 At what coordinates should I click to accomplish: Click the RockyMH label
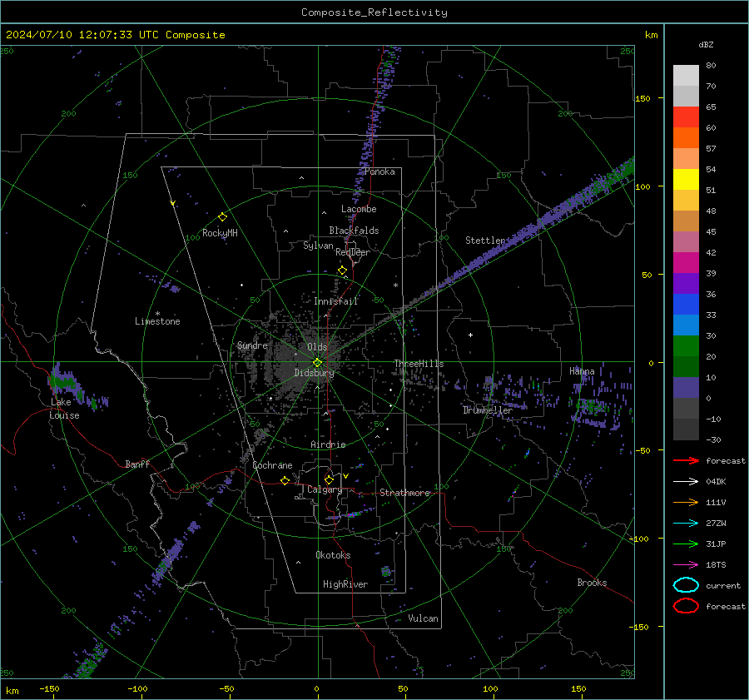click(x=220, y=233)
